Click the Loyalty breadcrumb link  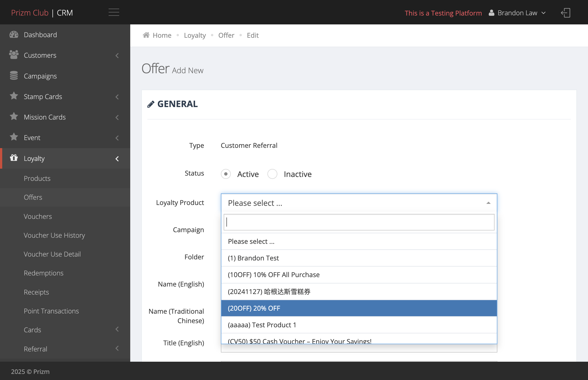(195, 35)
